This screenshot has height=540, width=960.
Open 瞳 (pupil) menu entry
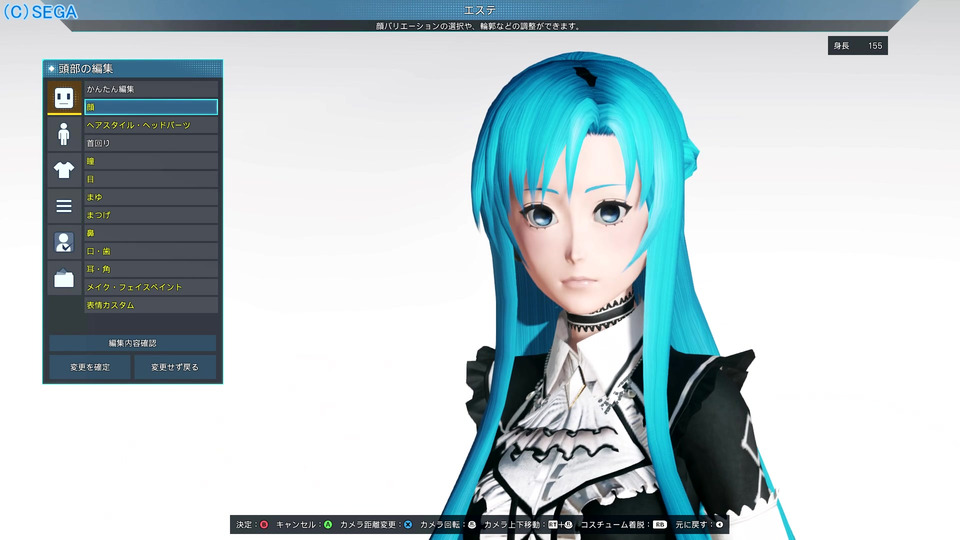(x=151, y=161)
